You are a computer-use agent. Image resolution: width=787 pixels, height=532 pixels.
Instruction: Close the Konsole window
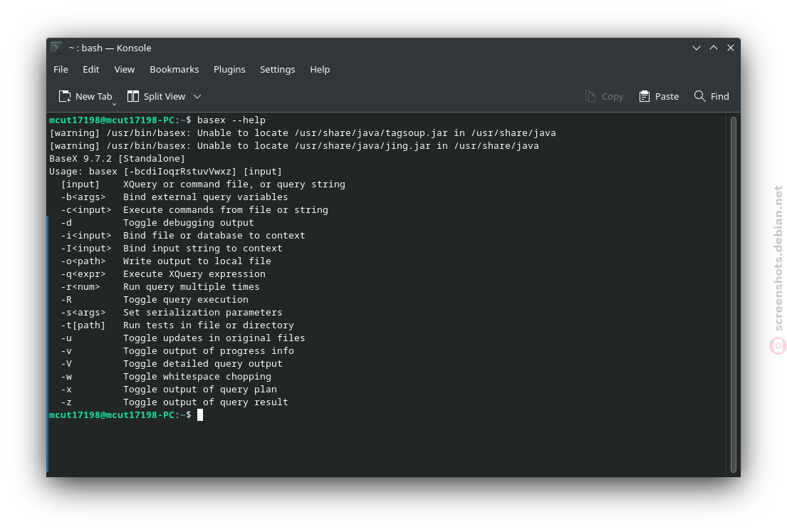click(731, 48)
